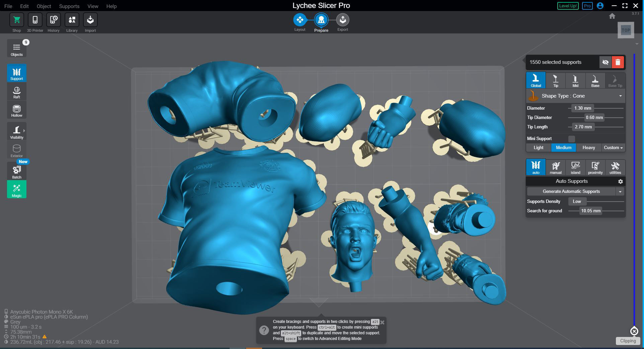Choose the Light support preset
This screenshot has width=644, height=349.
538,147
